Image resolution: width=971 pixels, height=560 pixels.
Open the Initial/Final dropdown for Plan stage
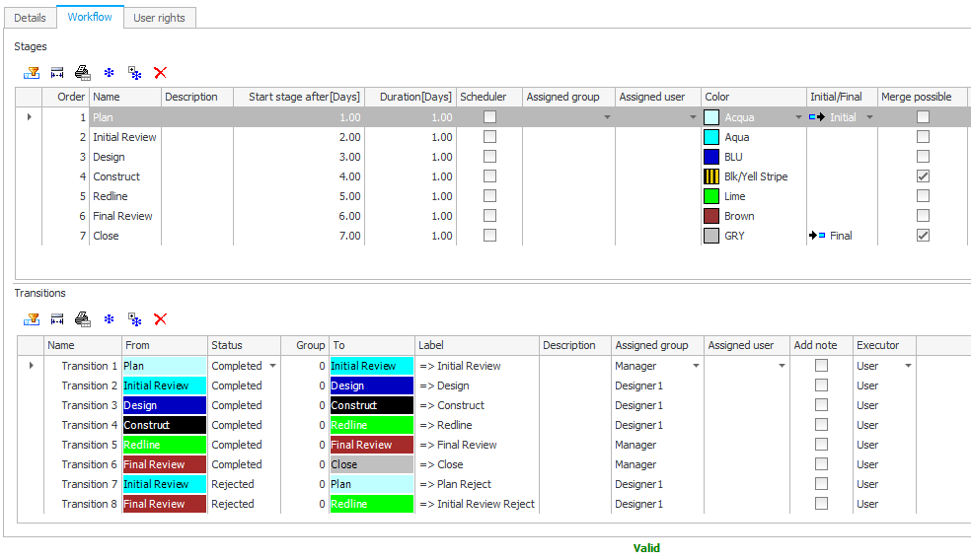(869, 117)
